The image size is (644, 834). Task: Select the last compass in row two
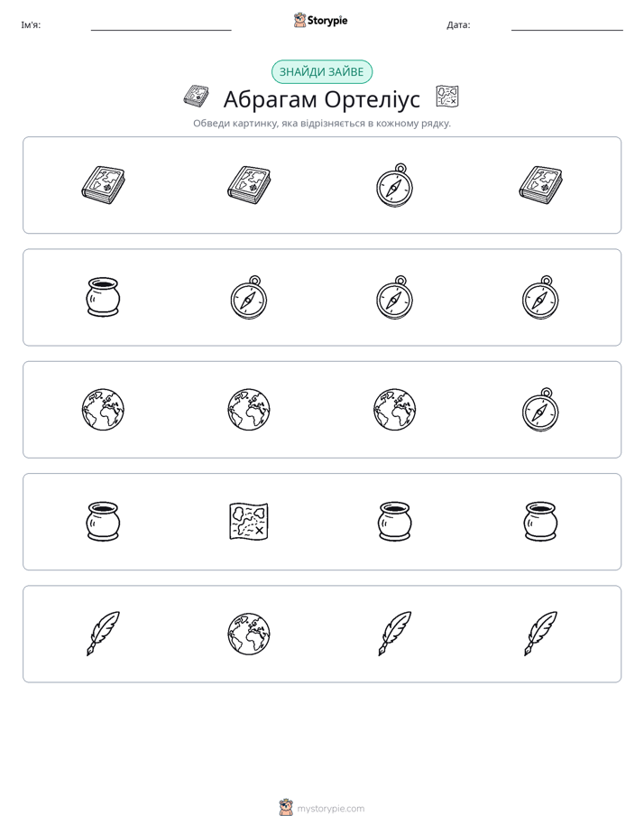point(540,297)
